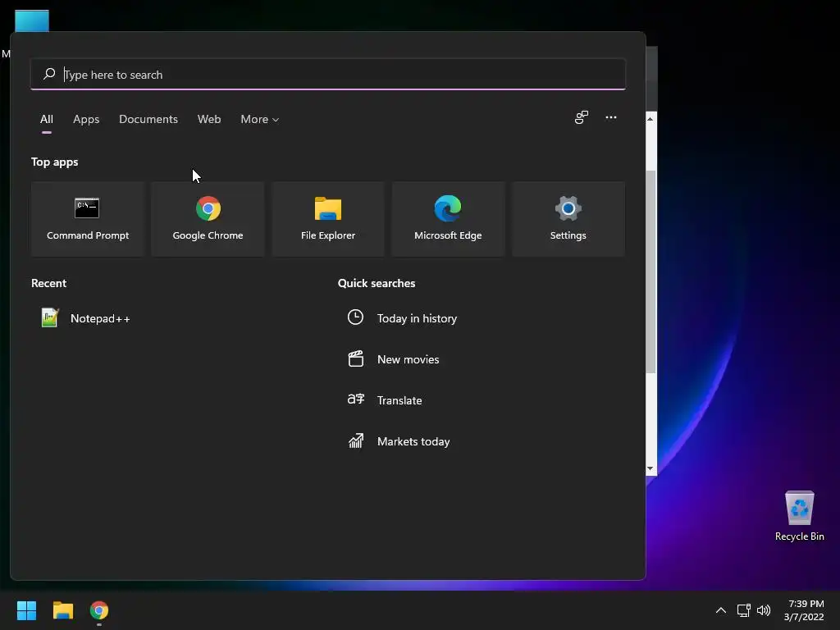Switch to the Documents search tab
840x630 pixels.
[148, 120]
